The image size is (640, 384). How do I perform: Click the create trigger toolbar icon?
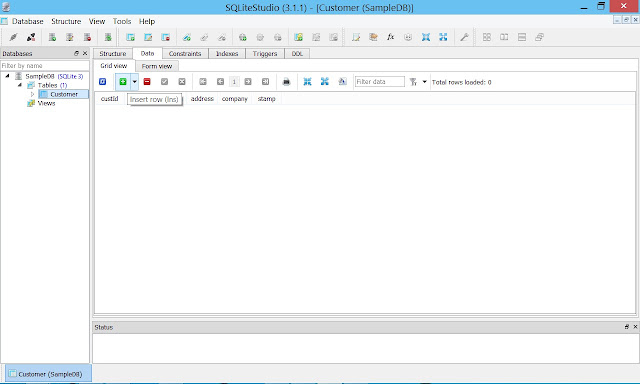point(243,37)
